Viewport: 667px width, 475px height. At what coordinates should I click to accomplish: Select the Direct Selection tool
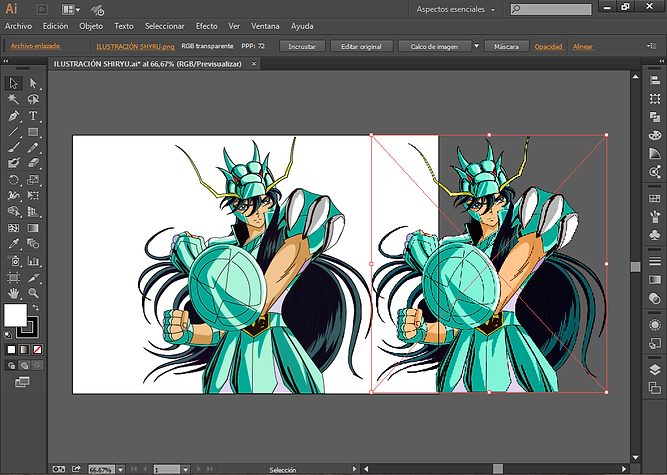[x=33, y=83]
